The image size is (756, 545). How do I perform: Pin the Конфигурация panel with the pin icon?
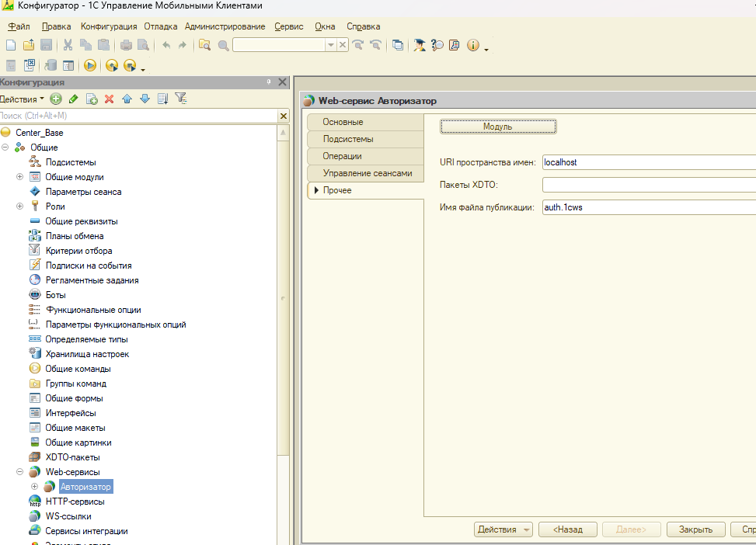[x=269, y=82]
